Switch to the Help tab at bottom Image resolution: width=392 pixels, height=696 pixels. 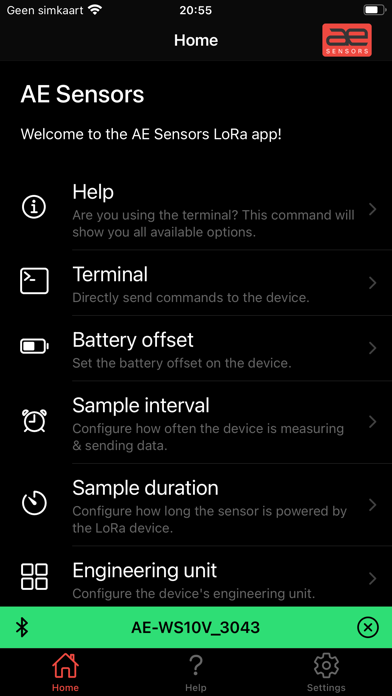click(x=196, y=672)
